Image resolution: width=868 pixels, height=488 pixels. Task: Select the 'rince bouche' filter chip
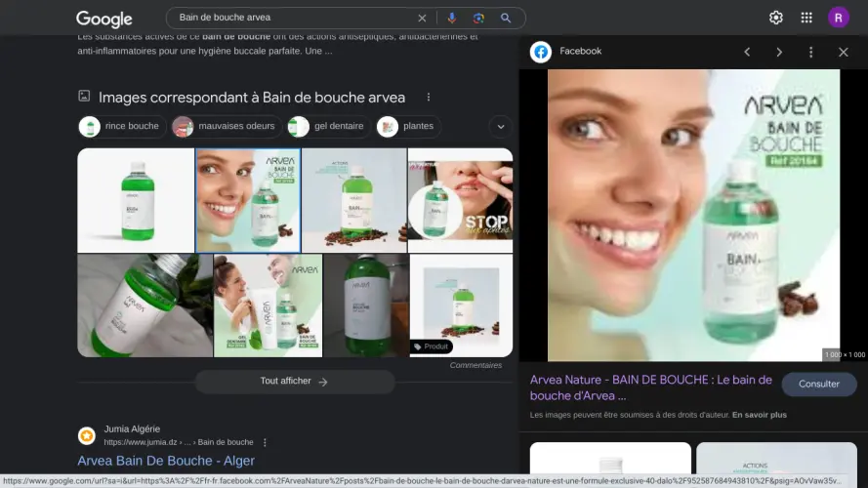[x=122, y=126]
